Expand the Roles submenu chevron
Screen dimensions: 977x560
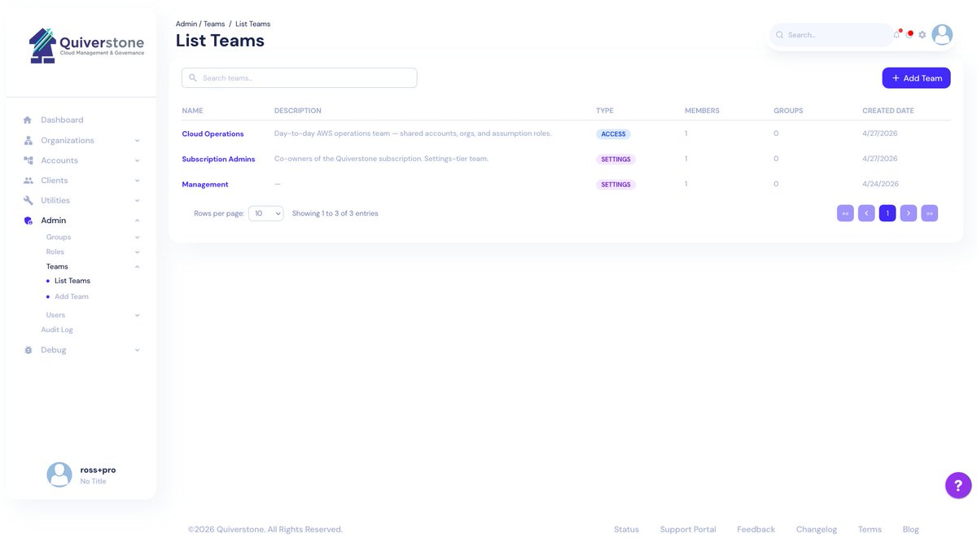click(x=137, y=252)
